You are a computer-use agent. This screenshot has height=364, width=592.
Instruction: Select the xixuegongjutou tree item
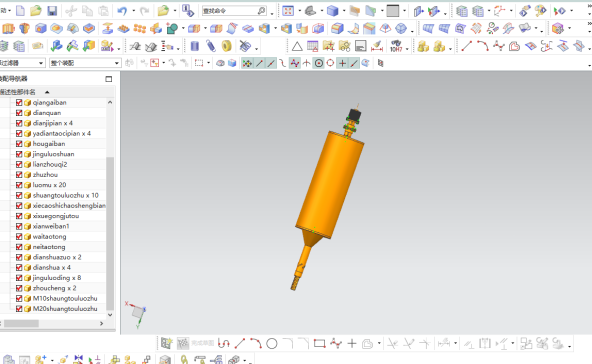click(56, 216)
